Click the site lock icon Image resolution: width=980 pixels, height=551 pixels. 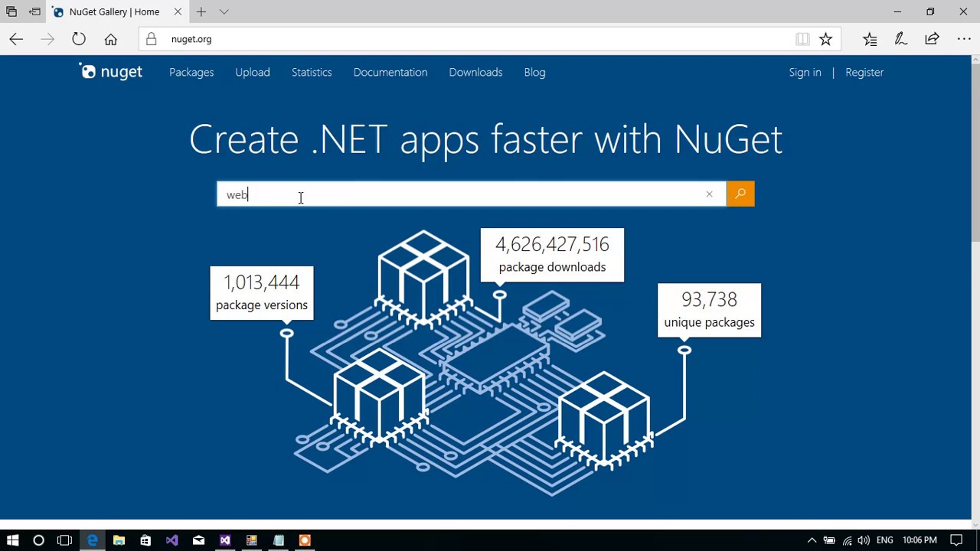pos(151,39)
